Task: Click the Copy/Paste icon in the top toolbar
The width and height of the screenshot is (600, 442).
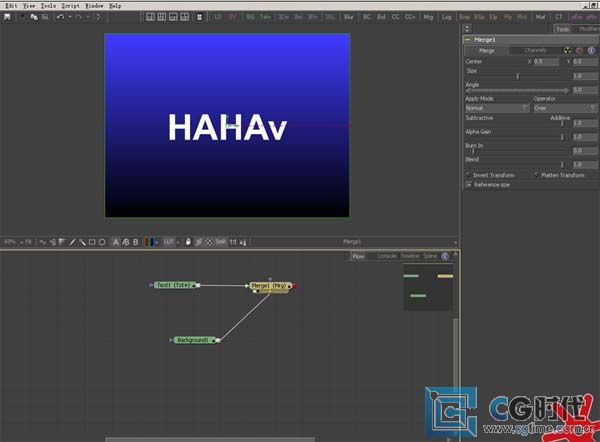Action: pos(34,17)
